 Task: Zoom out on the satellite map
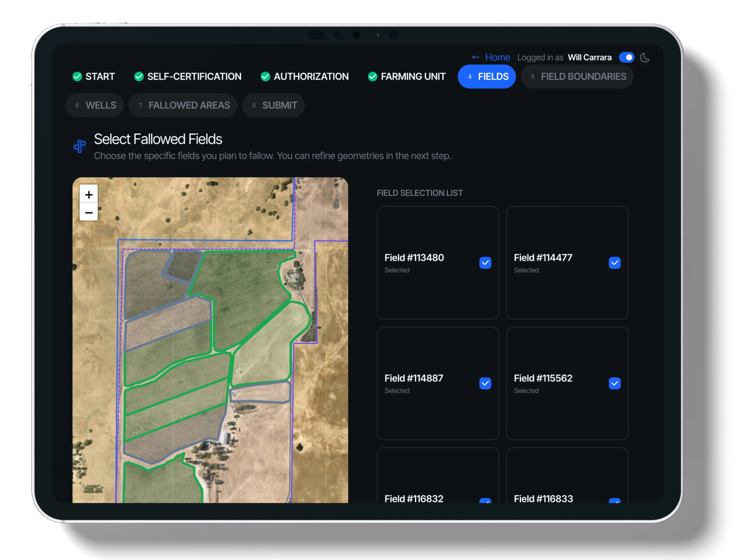click(88, 212)
